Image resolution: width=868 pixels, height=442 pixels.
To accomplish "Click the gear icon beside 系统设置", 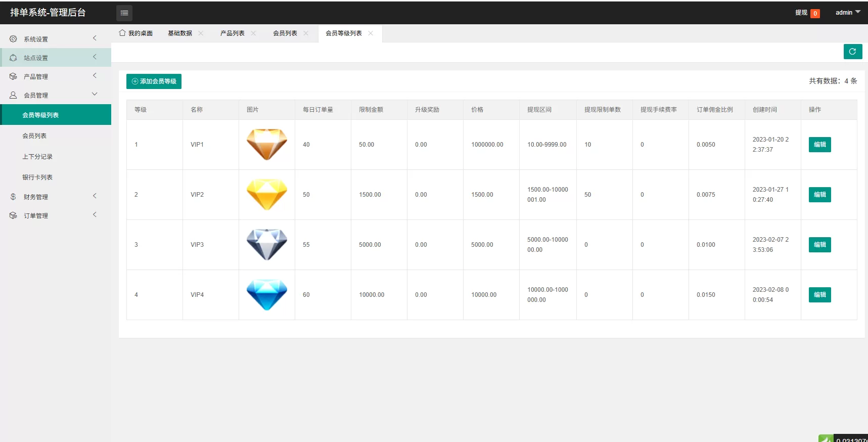I will click(13, 39).
